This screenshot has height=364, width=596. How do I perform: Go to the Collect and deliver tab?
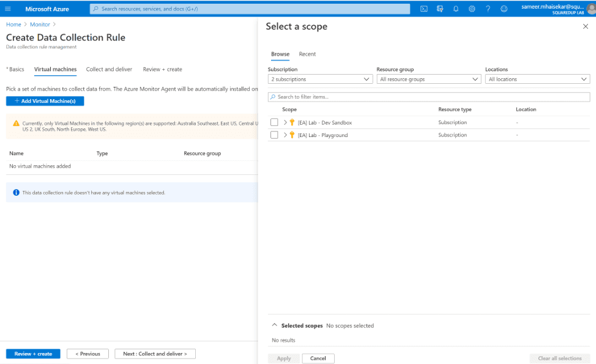(110, 70)
